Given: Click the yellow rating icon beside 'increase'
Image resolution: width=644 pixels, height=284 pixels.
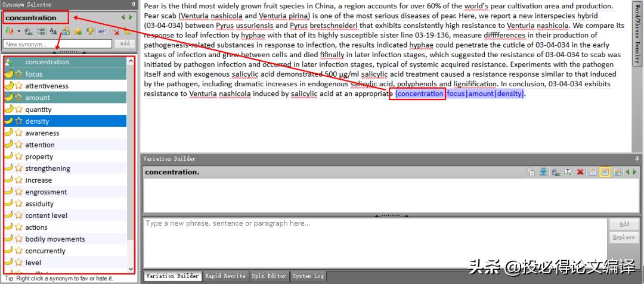Looking at the screenshot, I should pyautogui.click(x=8, y=180).
